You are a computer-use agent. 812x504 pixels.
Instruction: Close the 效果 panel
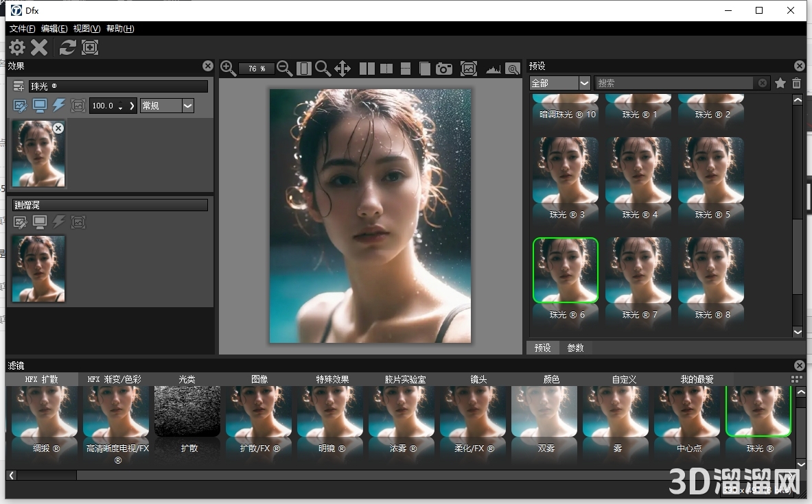point(208,66)
